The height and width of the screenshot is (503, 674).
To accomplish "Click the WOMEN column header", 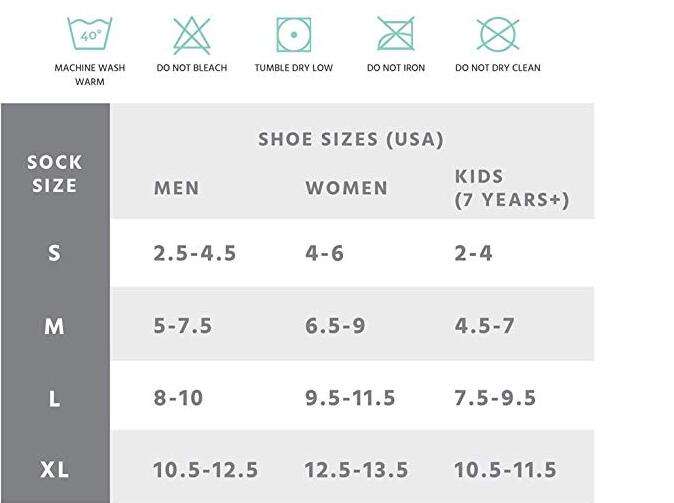I will pos(346,188).
